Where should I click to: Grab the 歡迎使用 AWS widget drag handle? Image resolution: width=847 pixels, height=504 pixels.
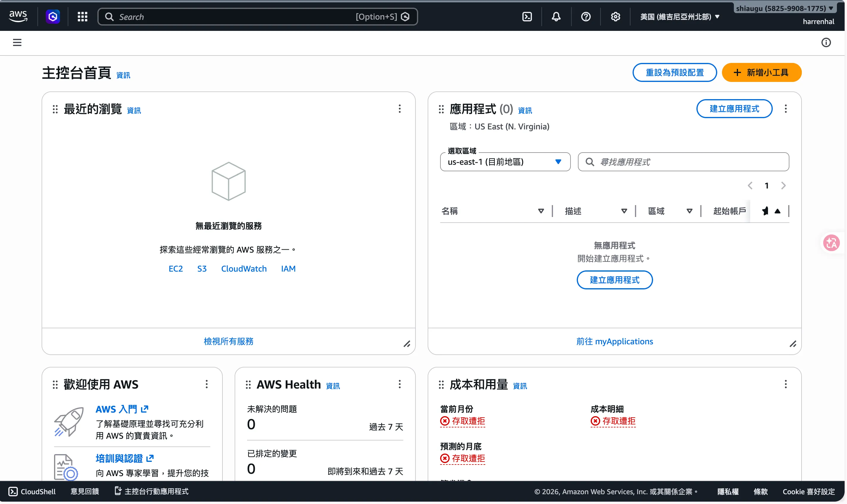(55, 384)
